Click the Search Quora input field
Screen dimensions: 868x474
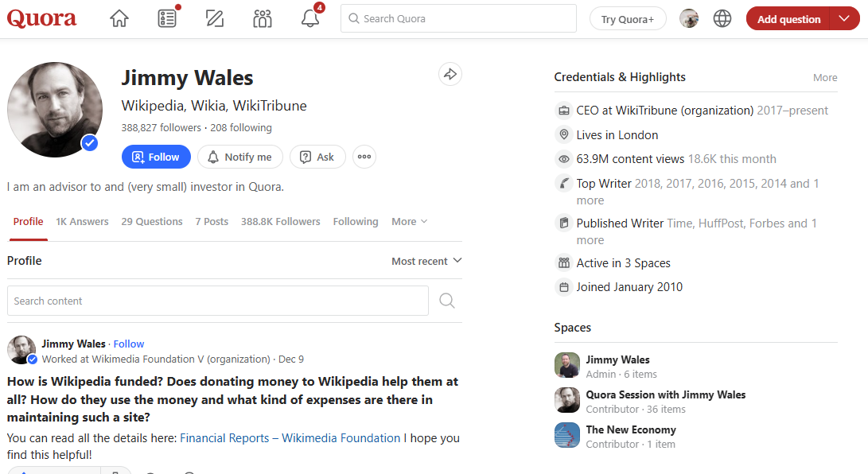pyautogui.click(x=458, y=19)
